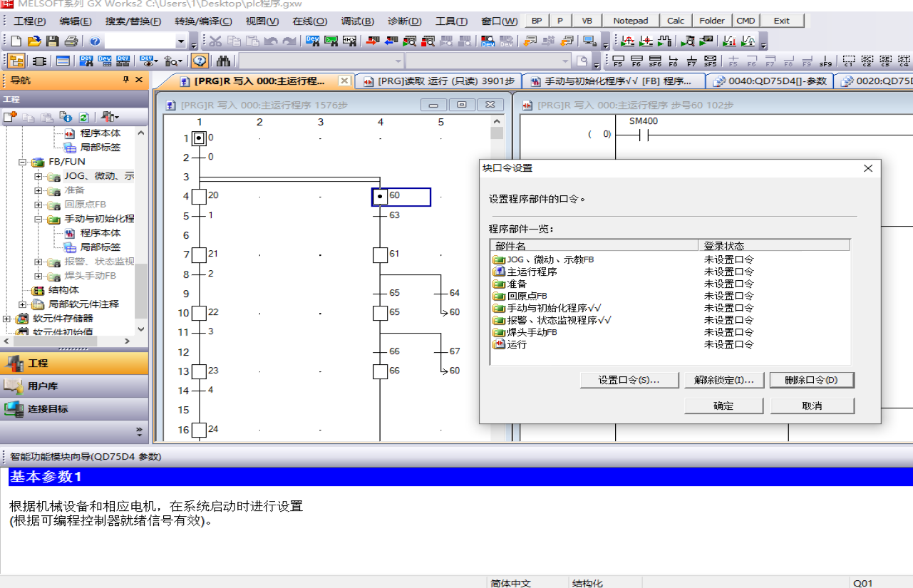Toggle the pin on the 导航 panel
Screen dimensions: 913x588
[126, 80]
